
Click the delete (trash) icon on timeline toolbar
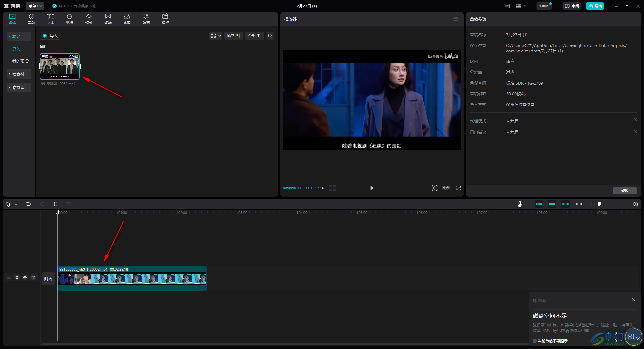[x=69, y=204]
